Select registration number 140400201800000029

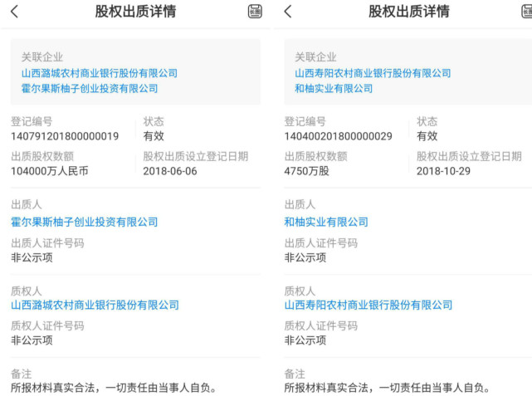[339, 136]
